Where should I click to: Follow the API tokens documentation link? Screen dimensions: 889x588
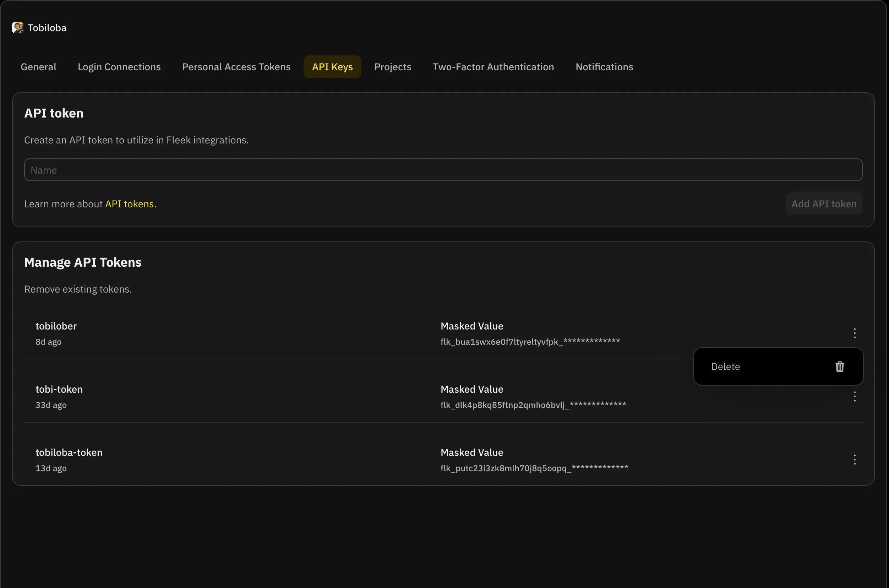129,204
